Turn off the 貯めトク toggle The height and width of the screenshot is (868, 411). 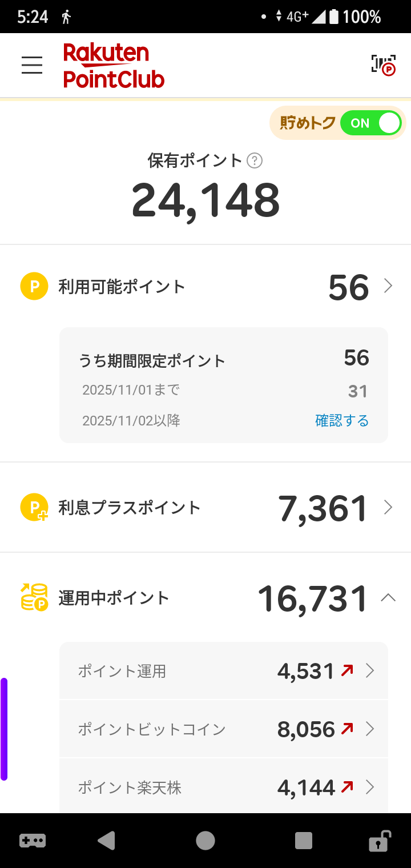pyautogui.click(x=370, y=123)
